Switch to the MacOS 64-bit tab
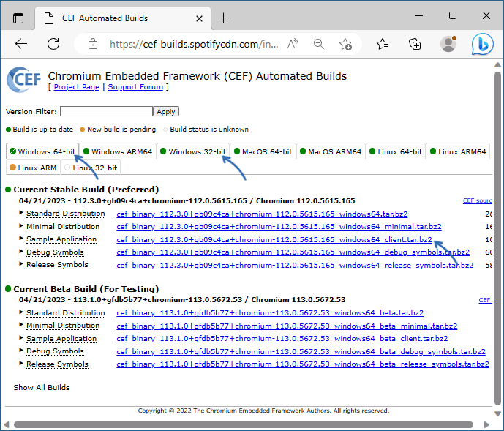Screen dimensions: 504x431 coord(263,151)
